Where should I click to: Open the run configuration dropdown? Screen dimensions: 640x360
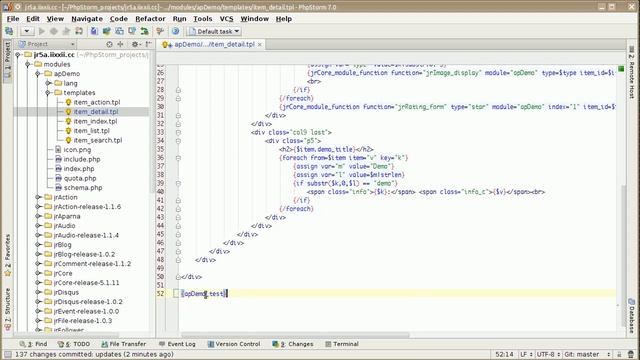(27, 31)
